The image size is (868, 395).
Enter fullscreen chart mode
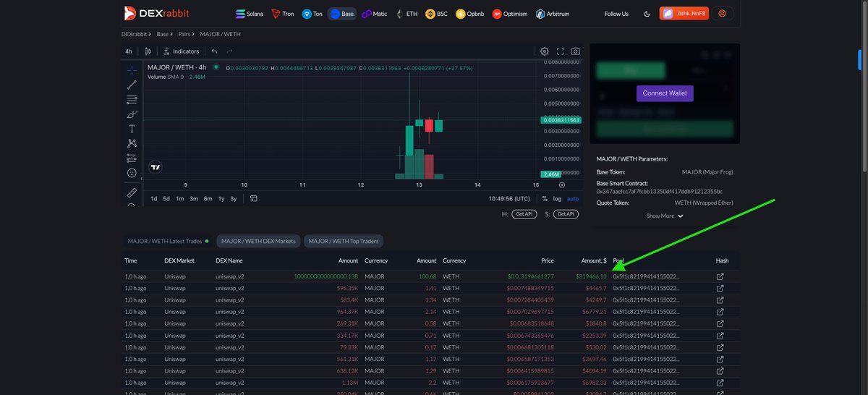pos(560,51)
